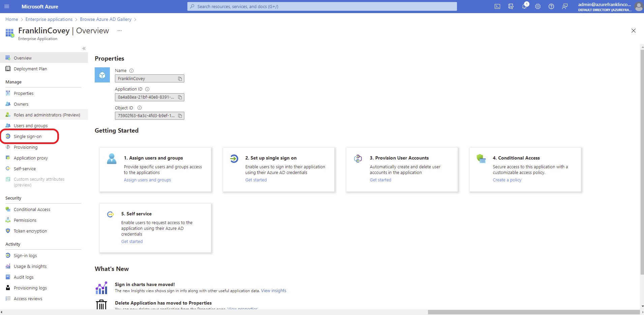This screenshot has width=644, height=315.
Task: Click Create a policy under Conditional Access
Action: (507, 179)
